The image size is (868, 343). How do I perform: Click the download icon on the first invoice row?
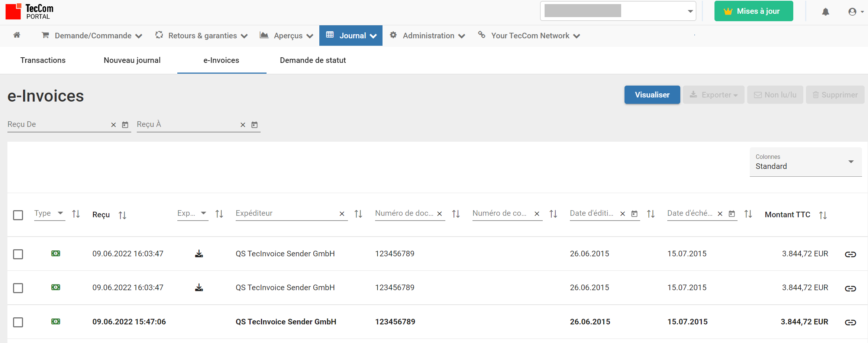199,253
